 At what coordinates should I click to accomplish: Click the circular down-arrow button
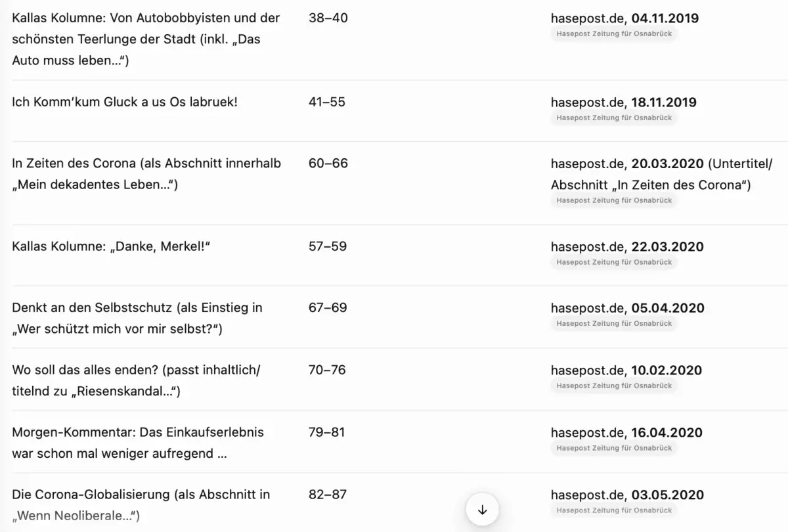483,509
